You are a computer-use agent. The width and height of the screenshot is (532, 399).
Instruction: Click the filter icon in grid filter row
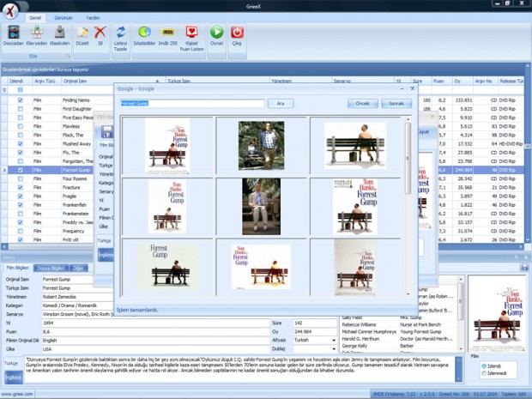click(4, 90)
